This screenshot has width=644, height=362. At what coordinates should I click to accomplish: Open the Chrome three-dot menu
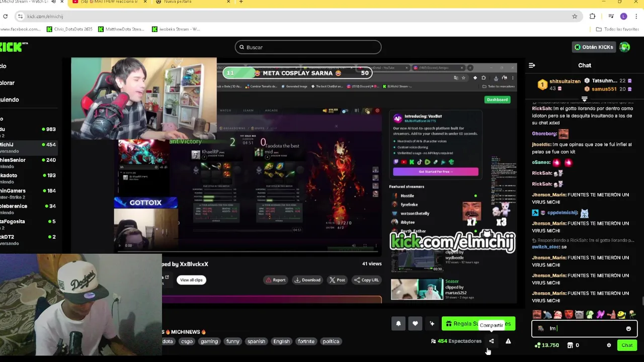click(636, 17)
